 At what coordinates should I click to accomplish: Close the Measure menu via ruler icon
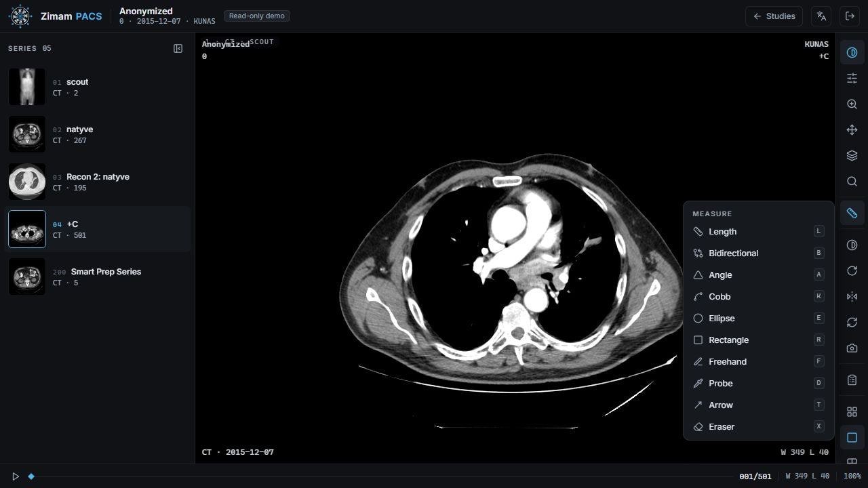click(852, 213)
